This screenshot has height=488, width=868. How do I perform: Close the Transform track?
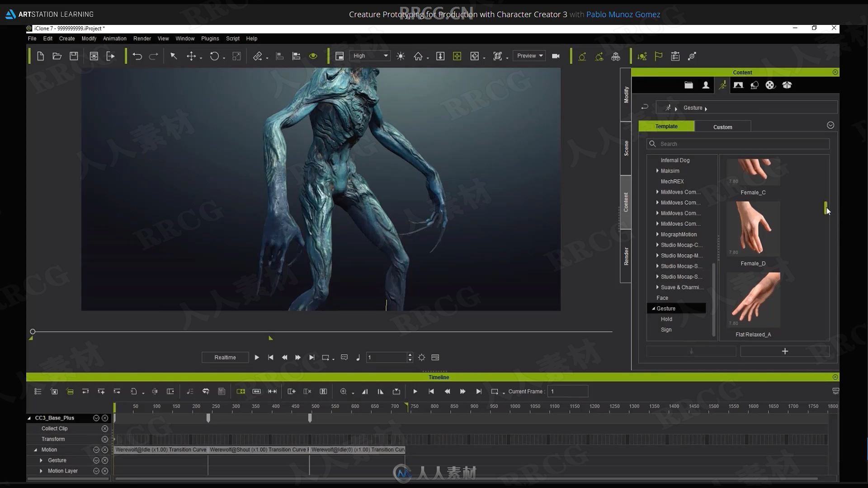tap(105, 439)
